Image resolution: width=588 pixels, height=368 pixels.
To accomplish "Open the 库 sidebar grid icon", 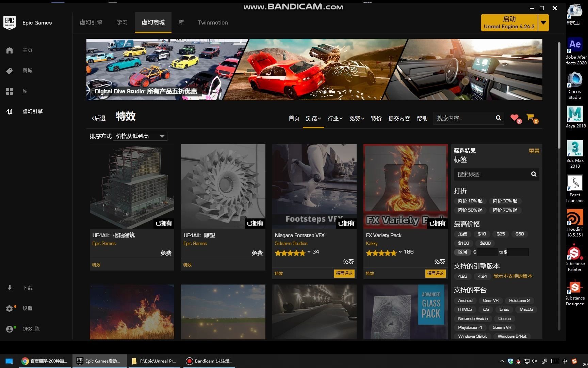I will [x=10, y=91].
